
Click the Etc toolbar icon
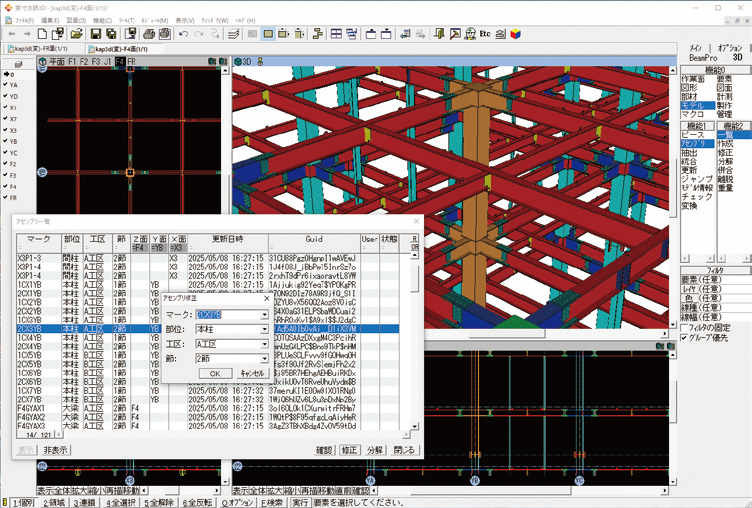tap(486, 34)
